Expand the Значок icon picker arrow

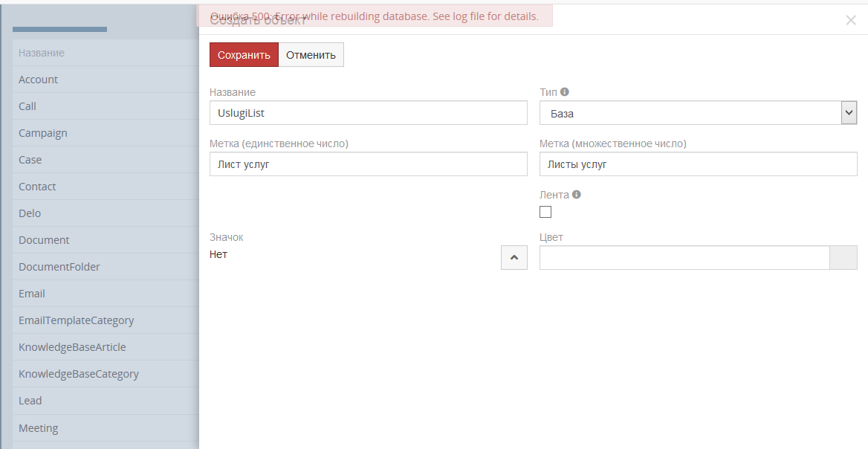514,258
